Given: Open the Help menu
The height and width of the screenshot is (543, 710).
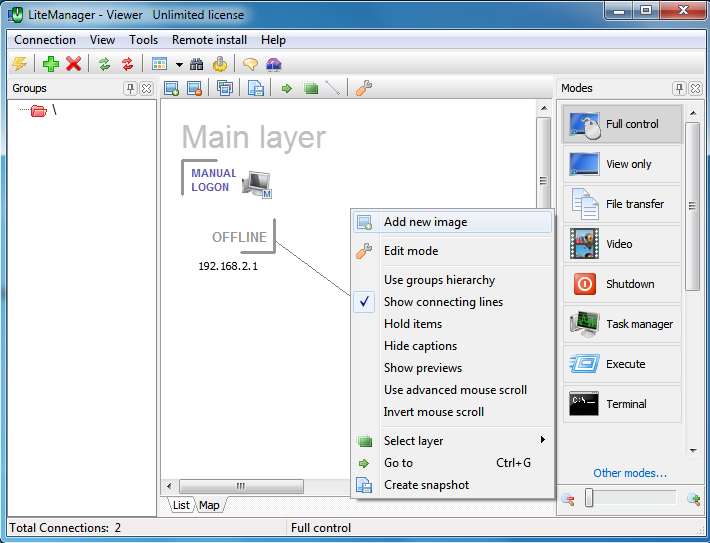Looking at the screenshot, I should pos(273,40).
